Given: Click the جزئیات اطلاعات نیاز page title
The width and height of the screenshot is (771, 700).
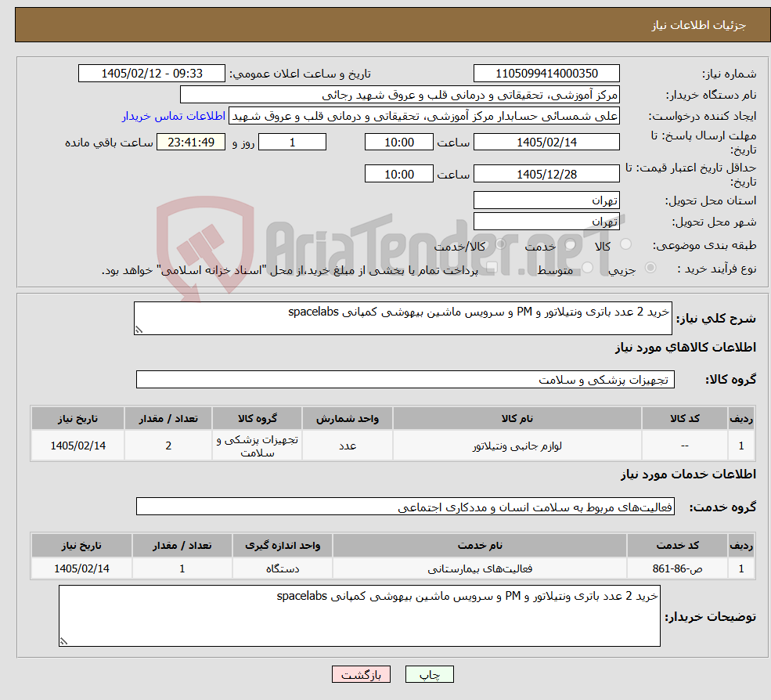Looking at the screenshot, I should click(x=699, y=25).
